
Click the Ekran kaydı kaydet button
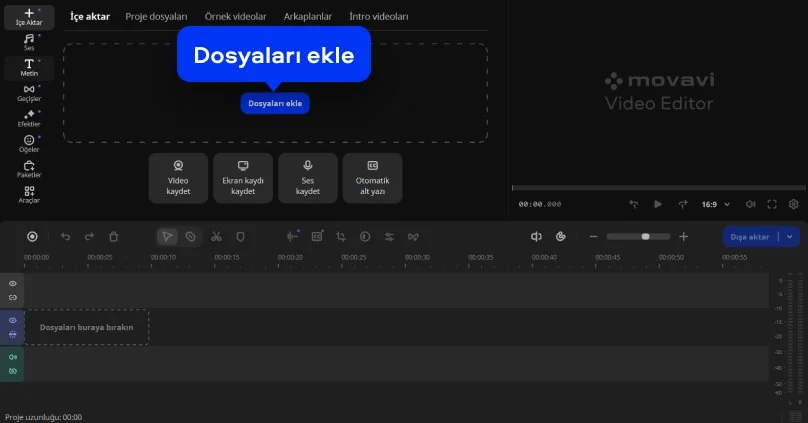(x=243, y=178)
